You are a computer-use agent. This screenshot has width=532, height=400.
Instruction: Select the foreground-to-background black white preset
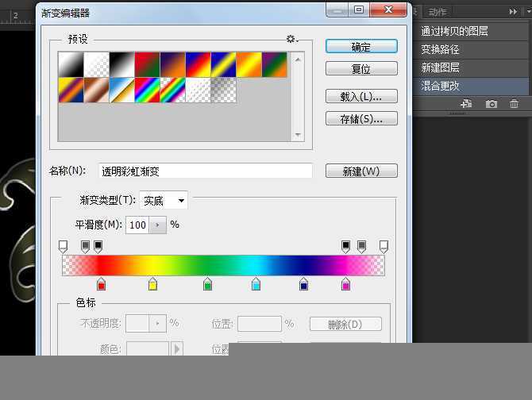pyautogui.click(x=71, y=64)
